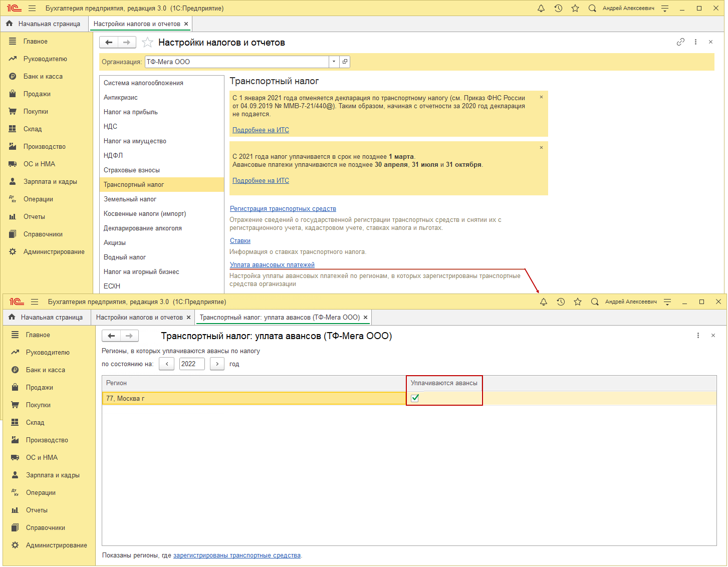This screenshot has width=728, height=567.
Task: Click the Организация input field
Action: [x=237, y=62]
